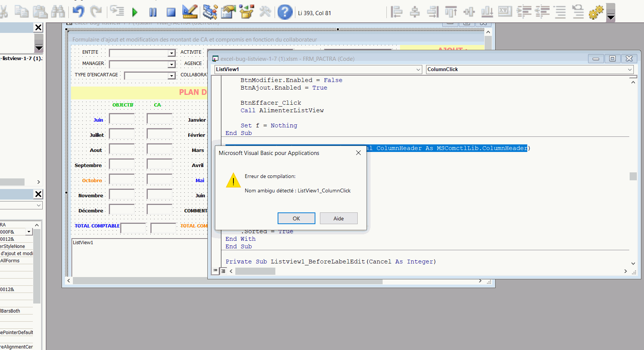Click the Run macro play icon
This screenshot has height=350, width=644.
[x=135, y=12]
